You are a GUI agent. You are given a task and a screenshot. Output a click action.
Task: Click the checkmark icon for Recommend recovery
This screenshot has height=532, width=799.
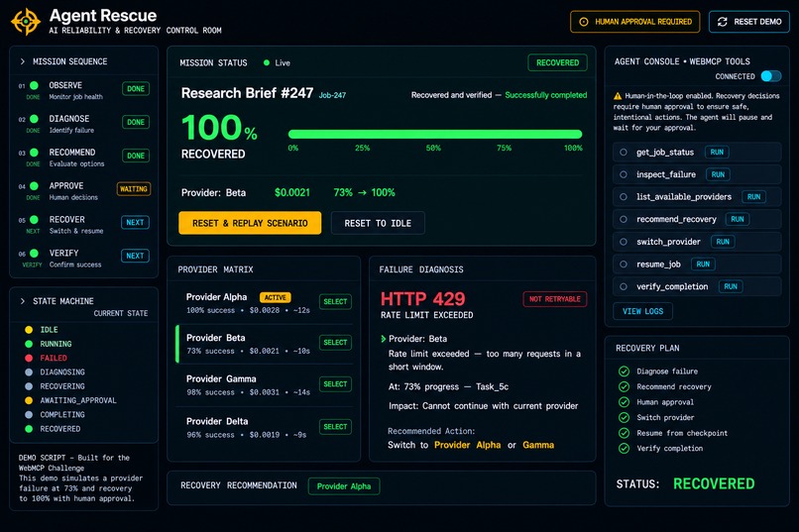coord(624,386)
